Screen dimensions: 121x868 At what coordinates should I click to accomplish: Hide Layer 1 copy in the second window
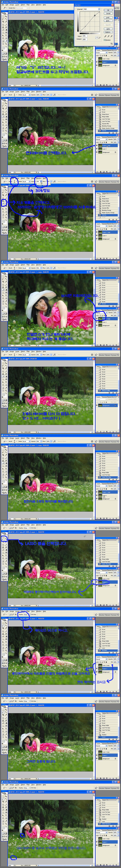pos(97,145)
